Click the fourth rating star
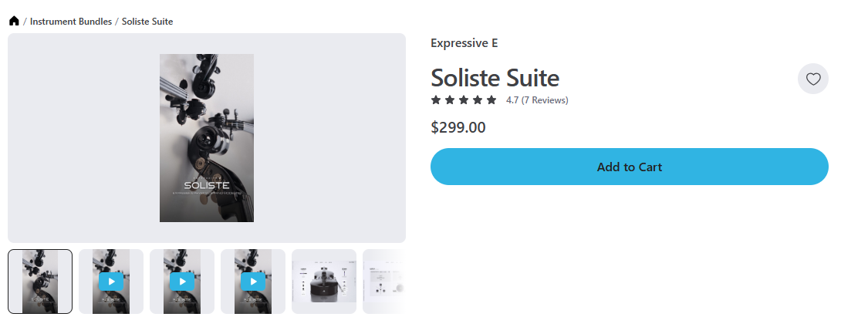Viewport: 868px width, 327px height. 478,100
